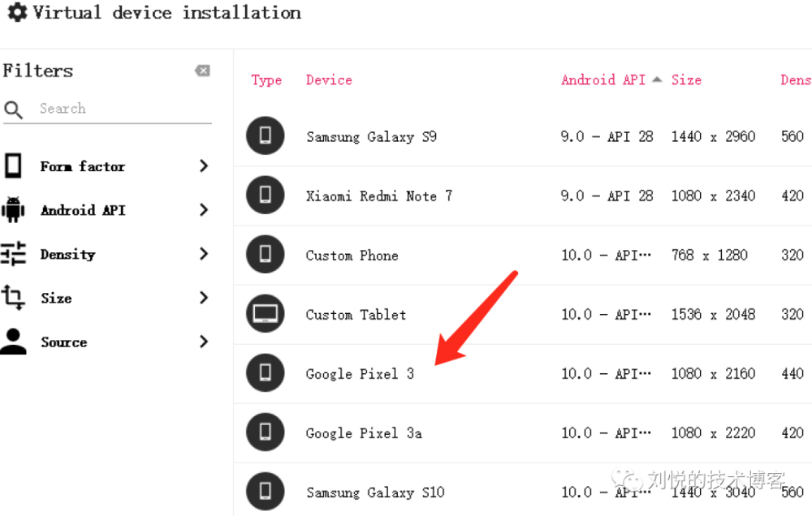Select the Google Pixel 3 device row

click(x=360, y=373)
